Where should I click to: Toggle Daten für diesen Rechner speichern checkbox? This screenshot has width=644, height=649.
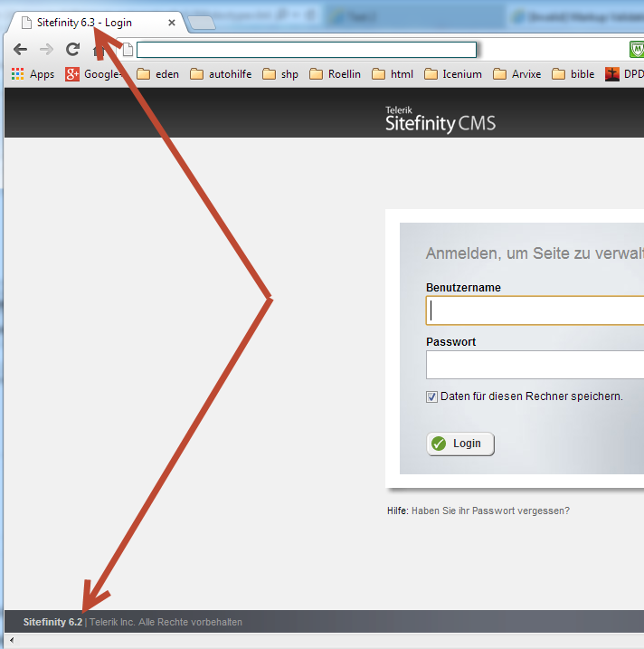tap(431, 396)
